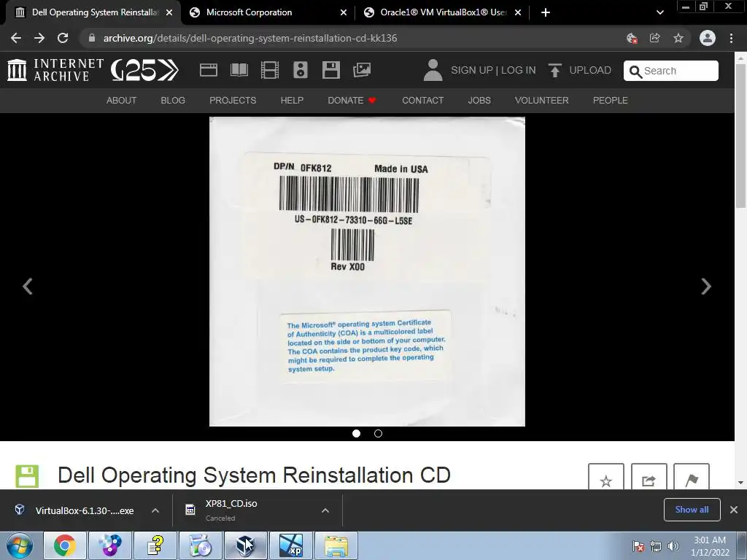747x560 pixels.
Task: Close the downloads bar
Action: pos(734,510)
